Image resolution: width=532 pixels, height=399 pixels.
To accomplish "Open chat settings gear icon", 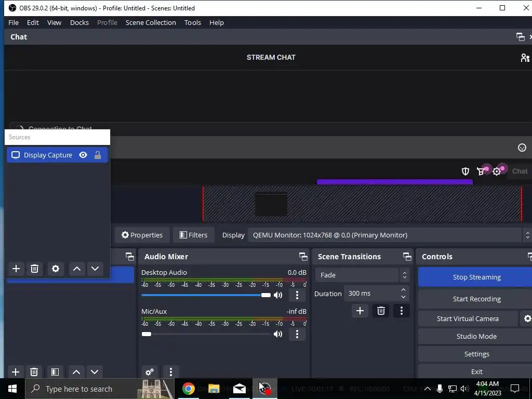I will 496,171.
